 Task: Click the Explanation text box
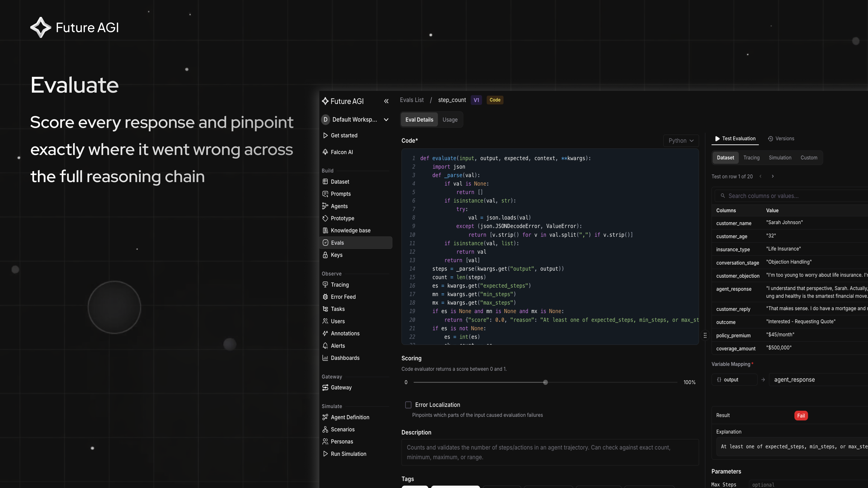pyautogui.click(x=792, y=447)
